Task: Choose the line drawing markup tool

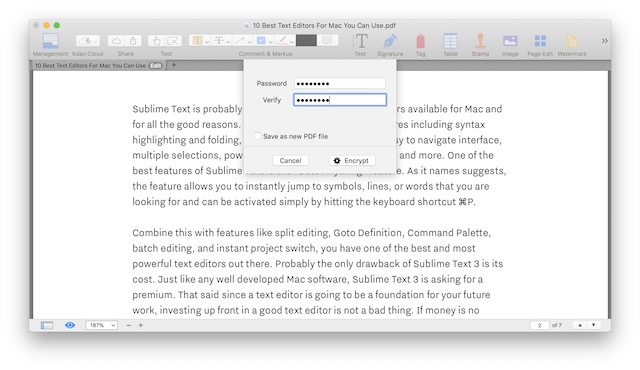Action: click(x=240, y=40)
